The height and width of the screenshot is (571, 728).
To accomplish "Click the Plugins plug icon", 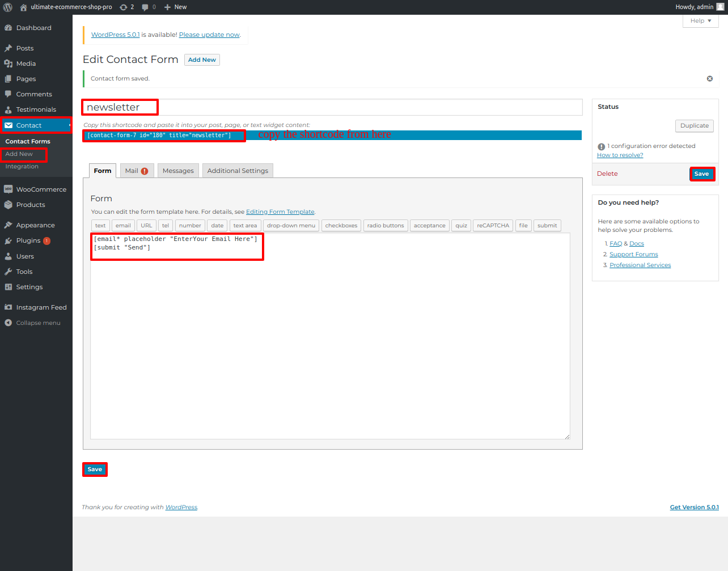I will pos(9,240).
